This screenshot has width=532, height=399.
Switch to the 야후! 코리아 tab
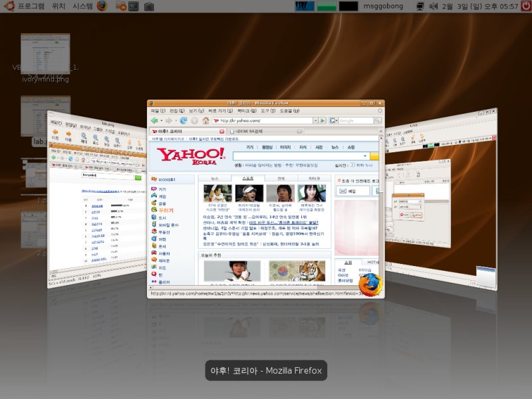[188, 131]
